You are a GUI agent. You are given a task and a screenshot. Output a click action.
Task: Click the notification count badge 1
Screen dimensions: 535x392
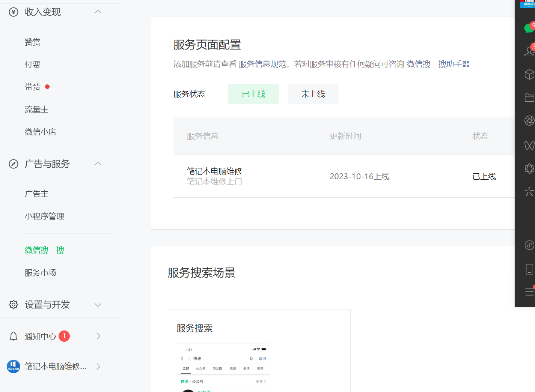64,336
